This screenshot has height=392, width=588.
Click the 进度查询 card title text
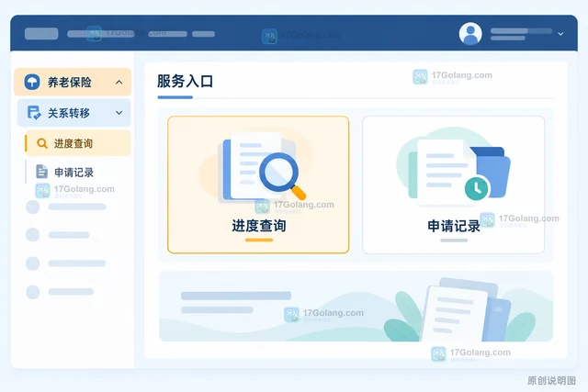click(259, 226)
